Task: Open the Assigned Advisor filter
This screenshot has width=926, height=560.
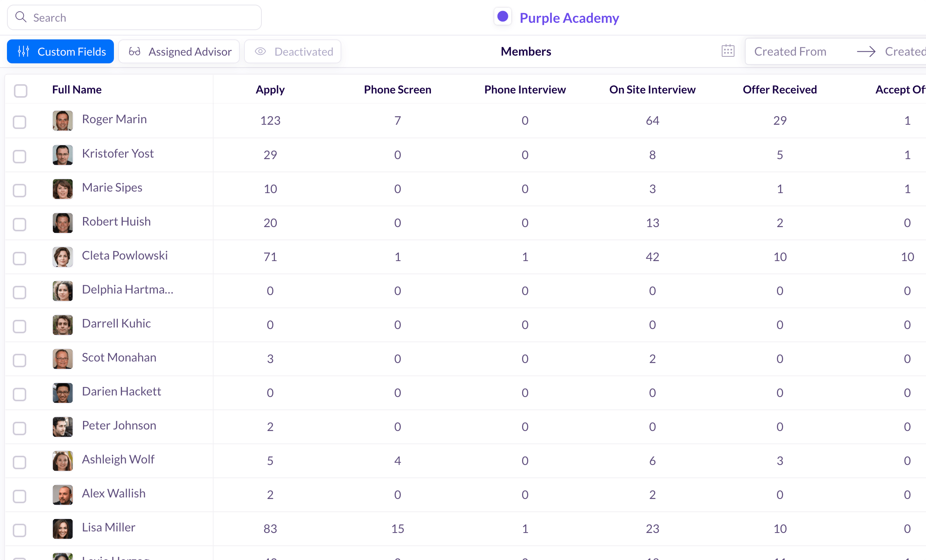Action: [x=190, y=51]
